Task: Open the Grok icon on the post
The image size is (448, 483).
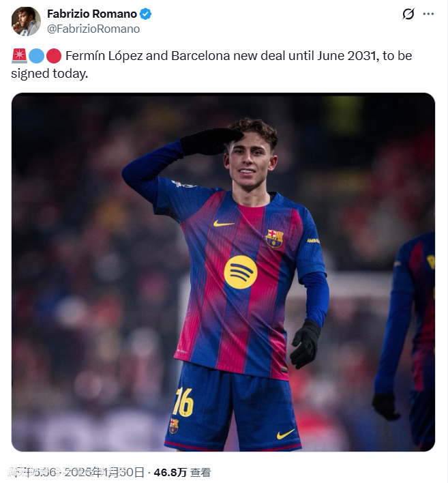Action: pyautogui.click(x=408, y=14)
